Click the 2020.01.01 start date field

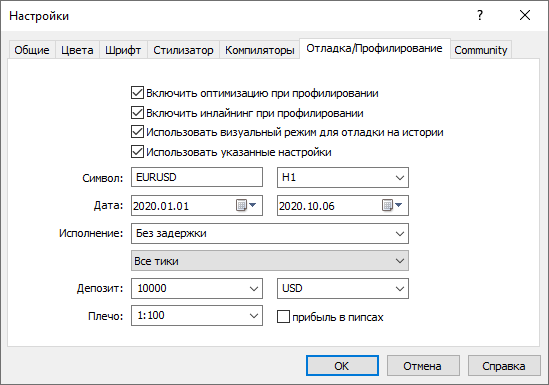pyautogui.click(x=197, y=205)
